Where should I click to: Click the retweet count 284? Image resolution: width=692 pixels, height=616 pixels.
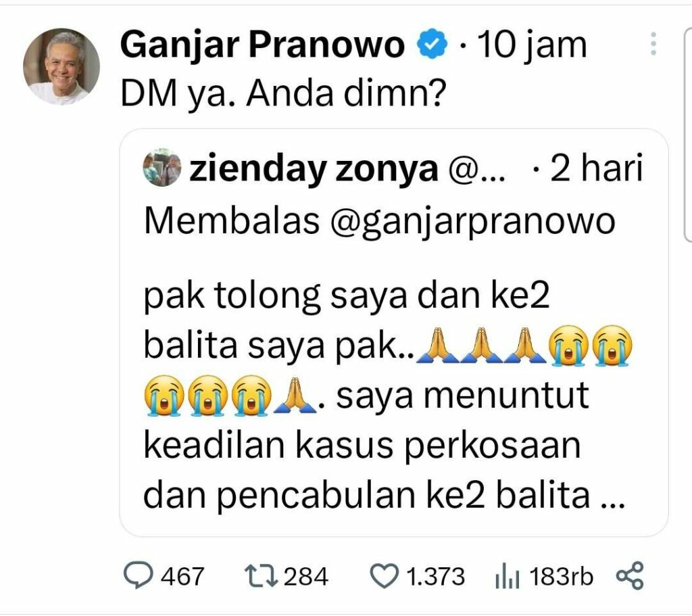[x=306, y=576]
